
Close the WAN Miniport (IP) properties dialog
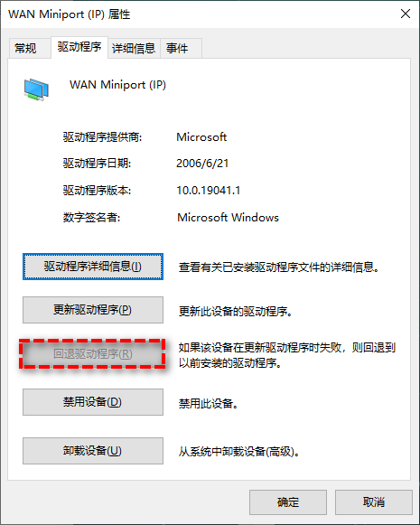click(406, 14)
